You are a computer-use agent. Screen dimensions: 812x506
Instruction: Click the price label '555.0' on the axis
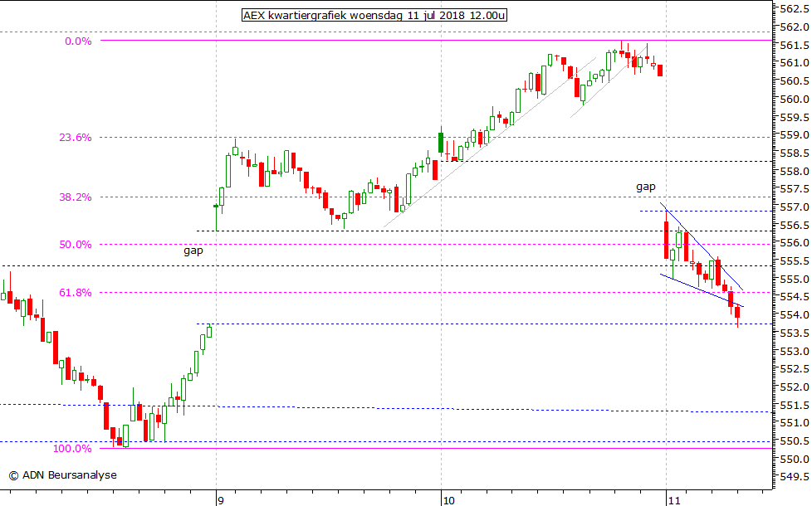(795, 279)
